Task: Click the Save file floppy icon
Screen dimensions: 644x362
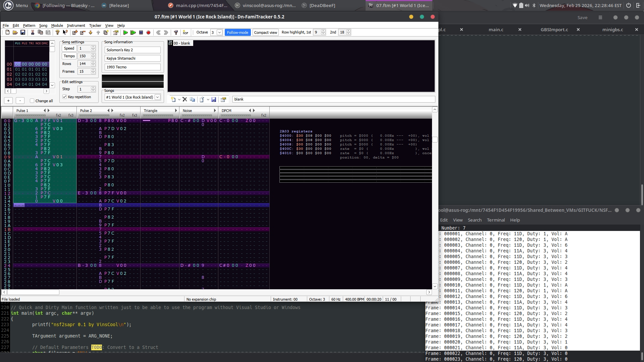Action: (23, 33)
